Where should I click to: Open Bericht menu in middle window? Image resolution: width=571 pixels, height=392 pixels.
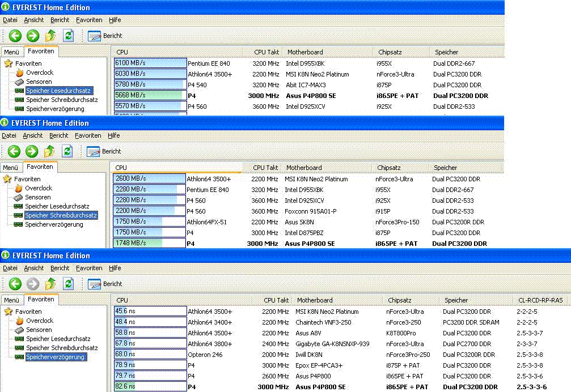point(58,135)
